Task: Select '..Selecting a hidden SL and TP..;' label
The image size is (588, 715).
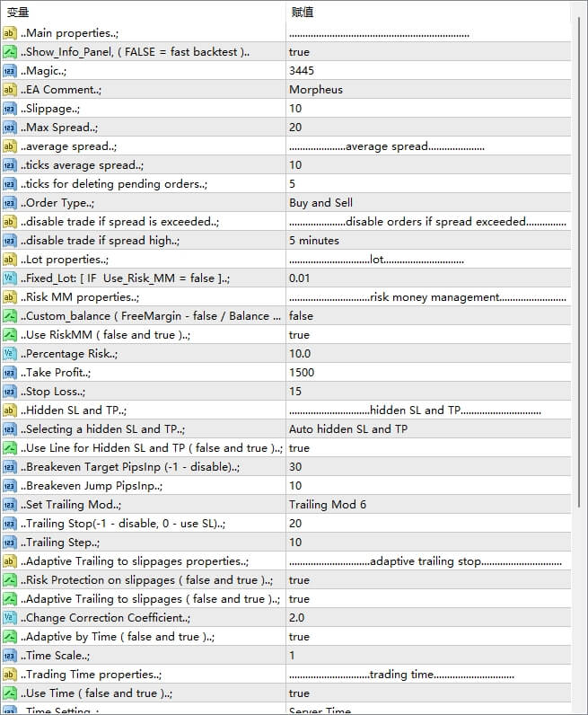Action: tap(102, 429)
